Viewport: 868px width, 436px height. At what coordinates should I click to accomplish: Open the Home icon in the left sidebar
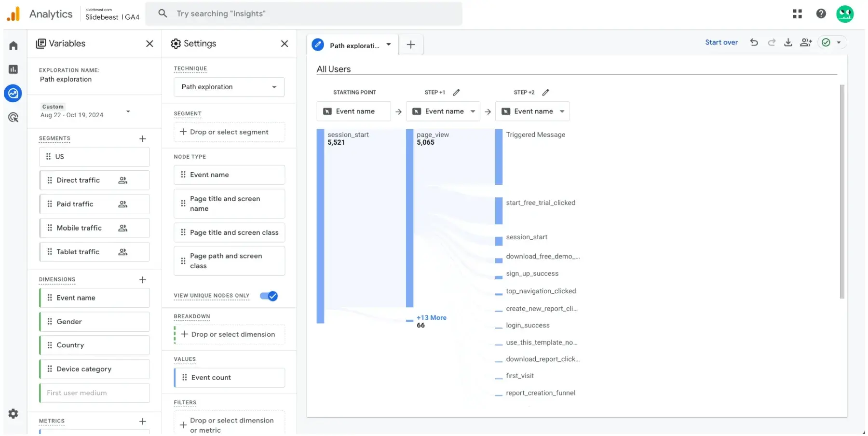[x=13, y=45]
